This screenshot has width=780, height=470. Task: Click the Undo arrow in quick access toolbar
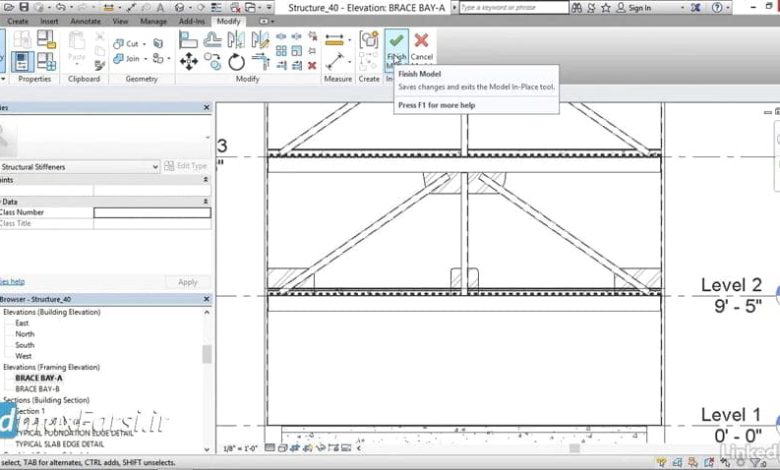(60, 7)
